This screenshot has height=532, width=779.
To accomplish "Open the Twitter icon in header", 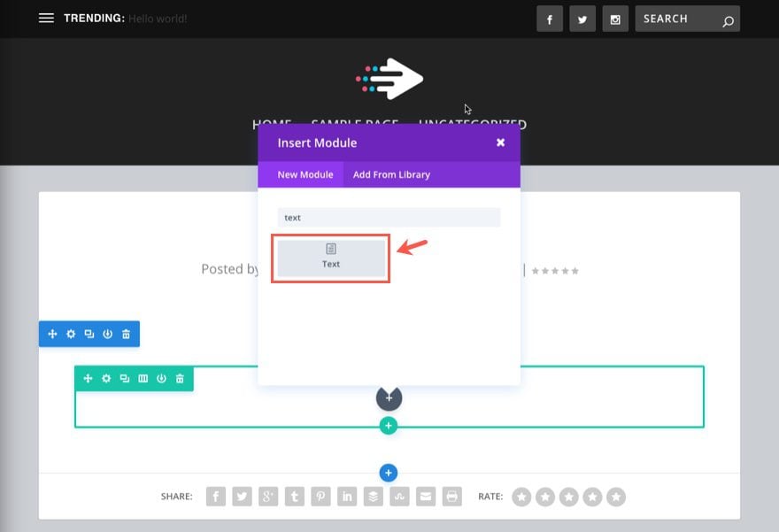I will click(582, 19).
